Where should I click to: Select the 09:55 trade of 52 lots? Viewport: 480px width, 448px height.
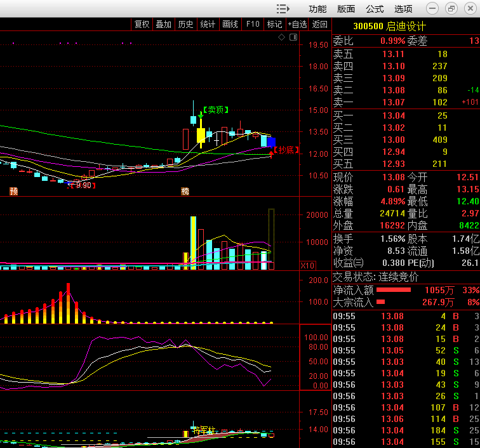(406, 350)
